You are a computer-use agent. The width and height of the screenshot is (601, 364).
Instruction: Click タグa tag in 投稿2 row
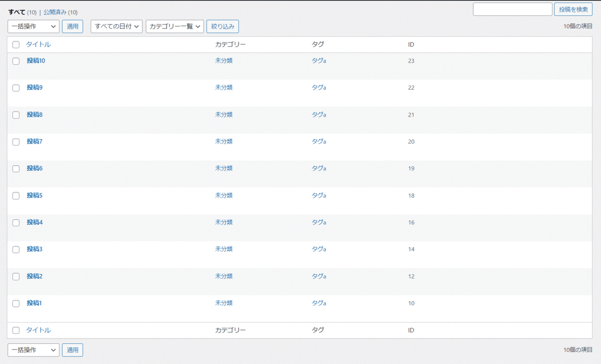[319, 276]
